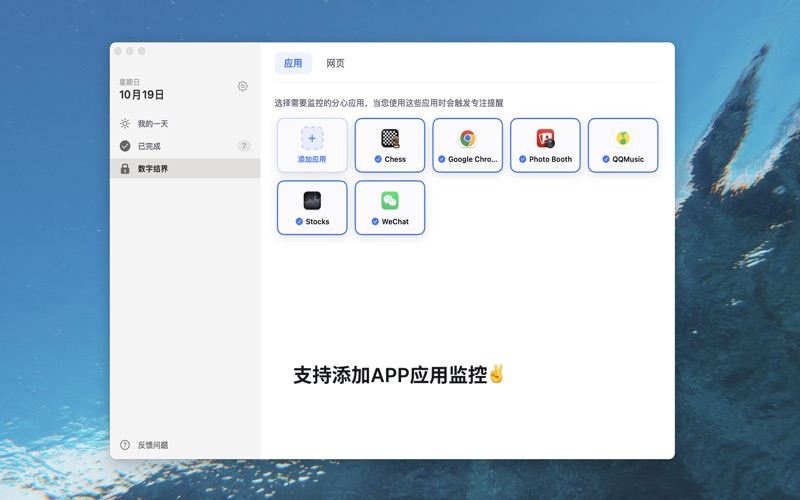The height and width of the screenshot is (500, 800).
Task: Click the WeChat app icon
Action: tap(390, 201)
